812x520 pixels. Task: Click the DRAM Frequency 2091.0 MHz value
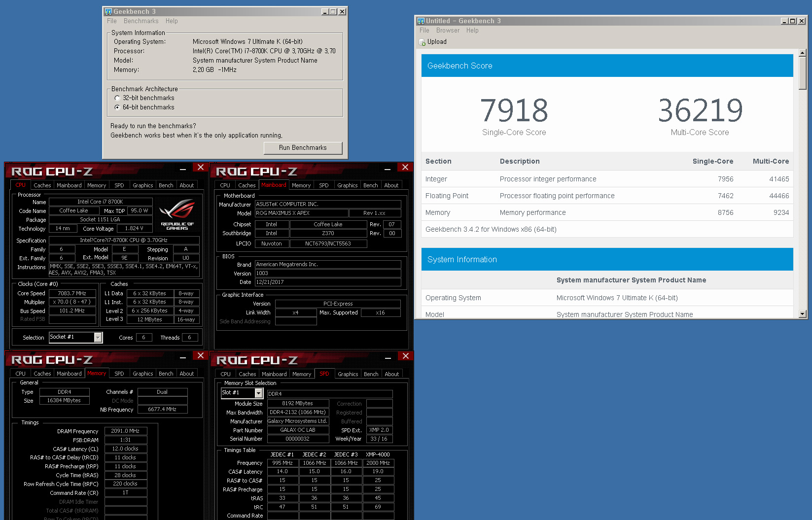click(x=126, y=431)
